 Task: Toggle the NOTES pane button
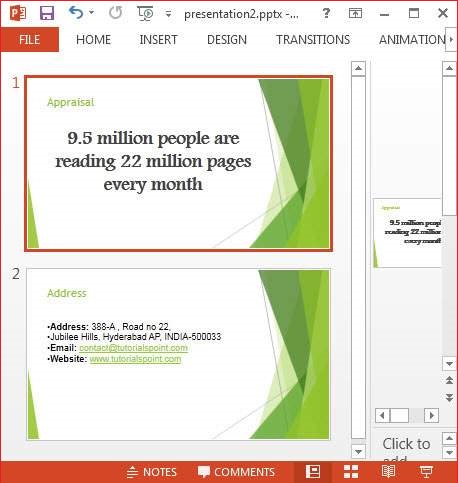[152, 472]
